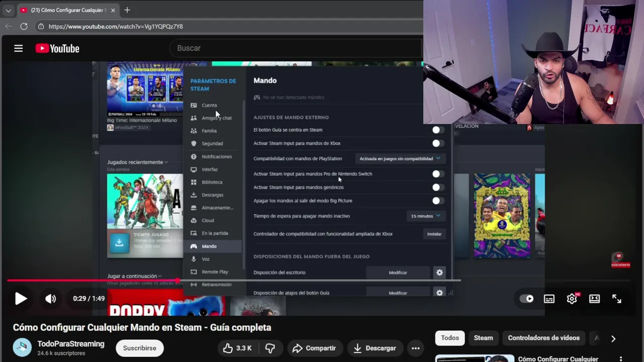Reload the page in the browser toolbar
Viewport: 644px width, 362px height.
24,26
